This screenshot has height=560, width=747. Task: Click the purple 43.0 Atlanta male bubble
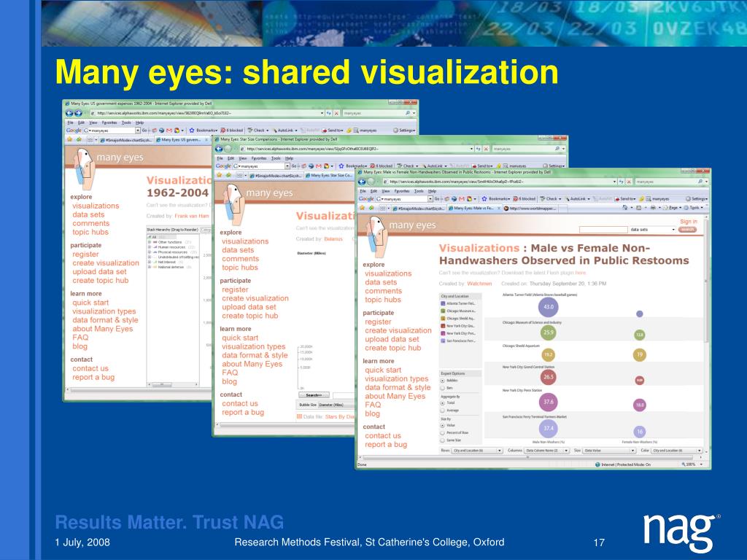pyautogui.click(x=549, y=307)
